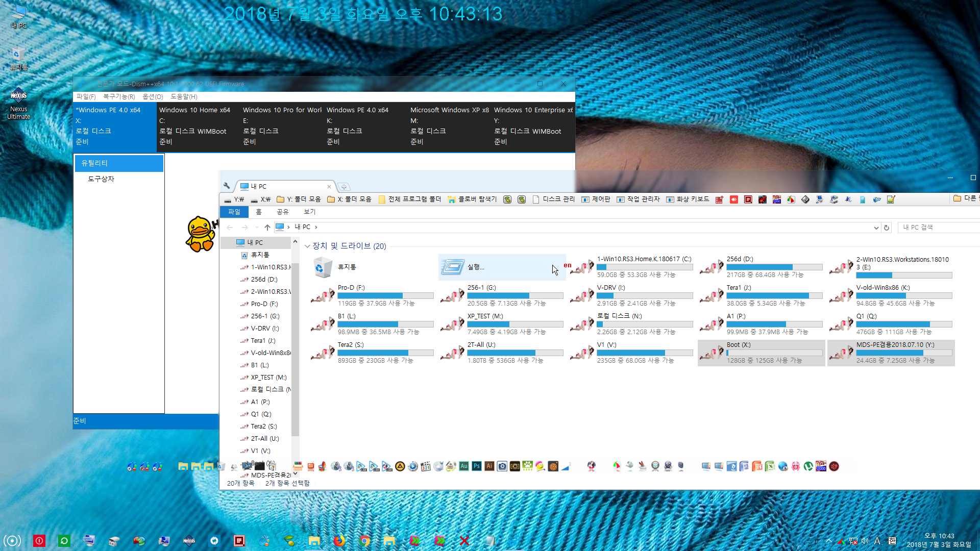Open the X:\ drive shortcut in the toolbar
This screenshot has width=980, height=551.
pos(261,199)
